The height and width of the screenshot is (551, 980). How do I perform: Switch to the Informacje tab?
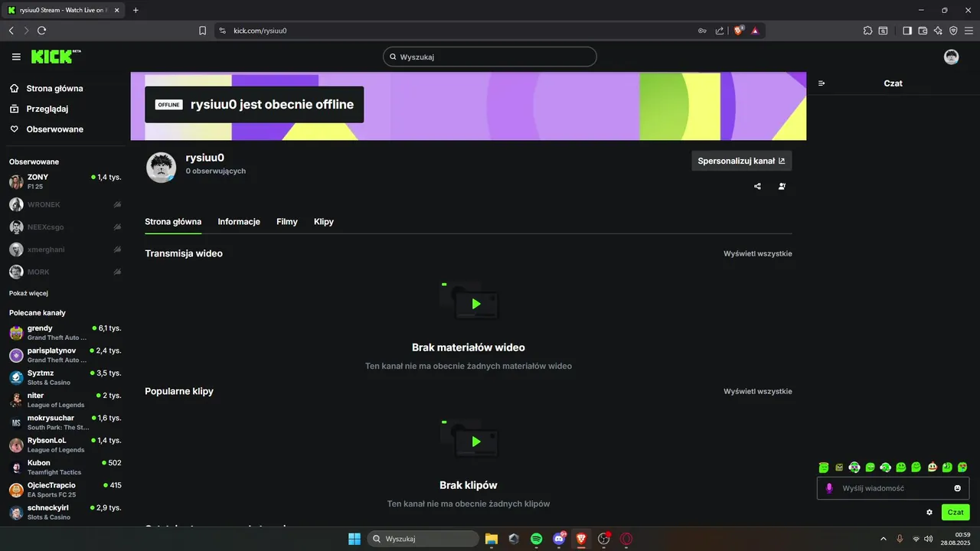[x=239, y=221]
